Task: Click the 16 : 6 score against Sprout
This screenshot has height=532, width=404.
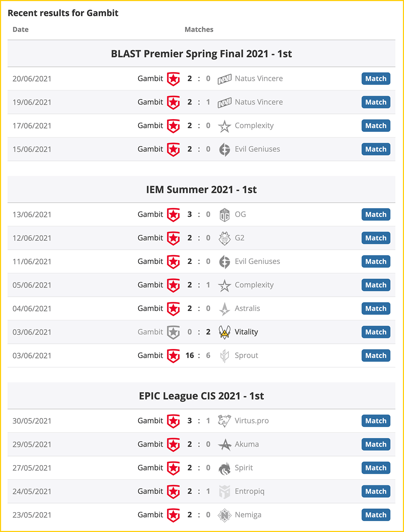Action: pyautogui.click(x=198, y=355)
